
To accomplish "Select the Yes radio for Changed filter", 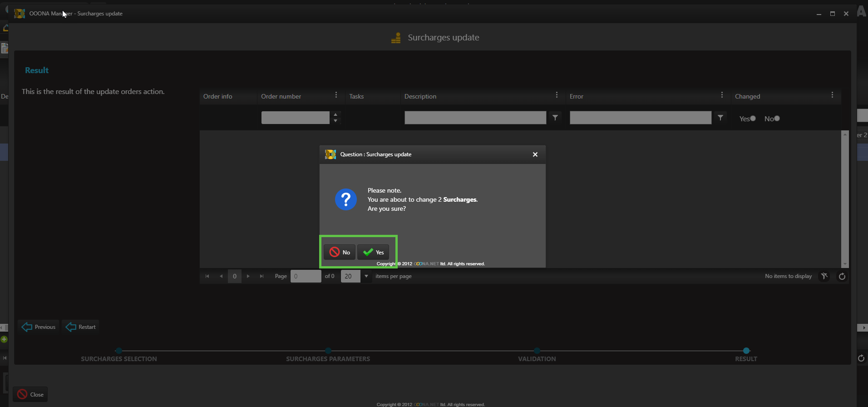I will coord(753,119).
